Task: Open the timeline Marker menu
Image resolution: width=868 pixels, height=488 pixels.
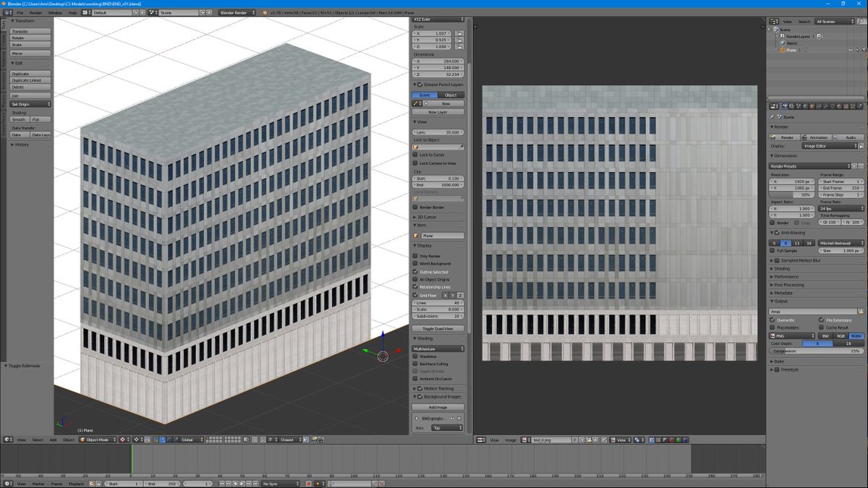Action: coord(38,484)
